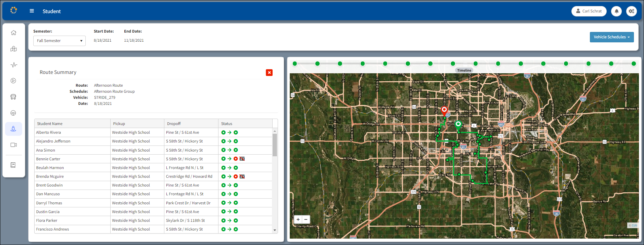Click the map icon in sidebar
The height and width of the screenshot is (245, 644).
pyautogui.click(x=13, y=49)
